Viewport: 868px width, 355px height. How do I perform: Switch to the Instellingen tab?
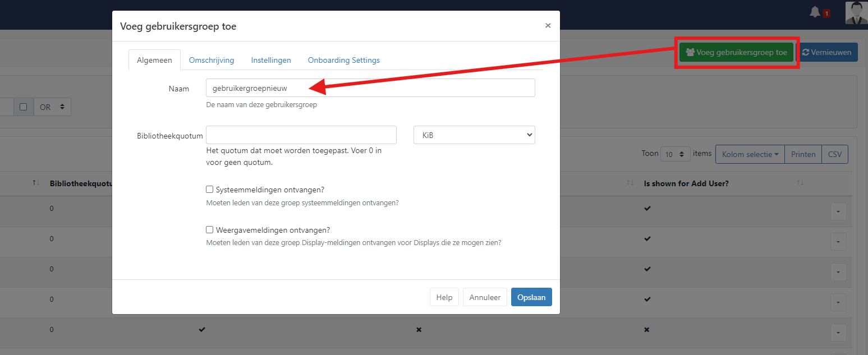271,60
